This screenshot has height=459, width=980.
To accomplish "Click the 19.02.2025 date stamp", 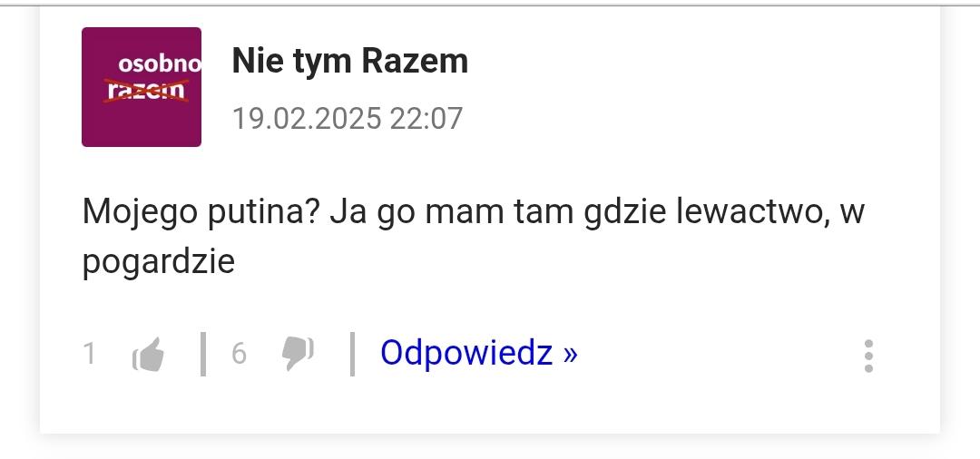I will tap(307, 119).
